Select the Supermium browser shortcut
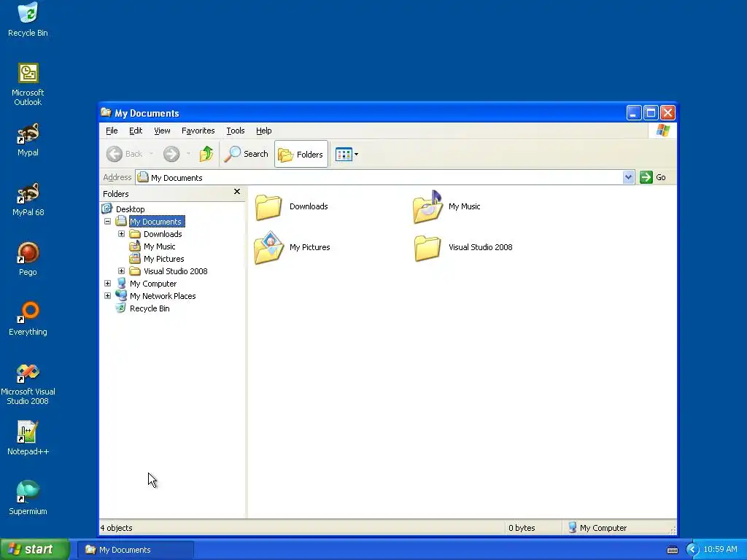This screenshot has height=560, width=747. click(28, 498)
